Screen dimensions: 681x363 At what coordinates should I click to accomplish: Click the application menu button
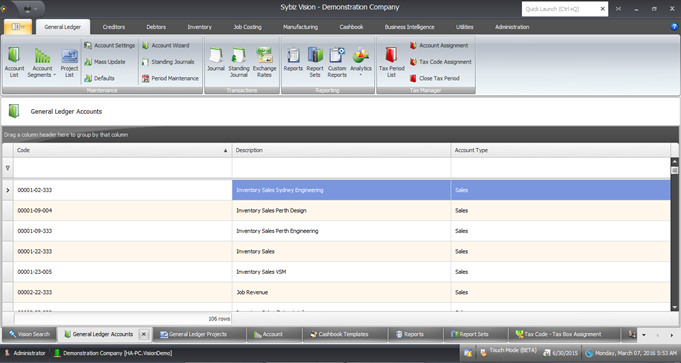(x=17, y=27)
